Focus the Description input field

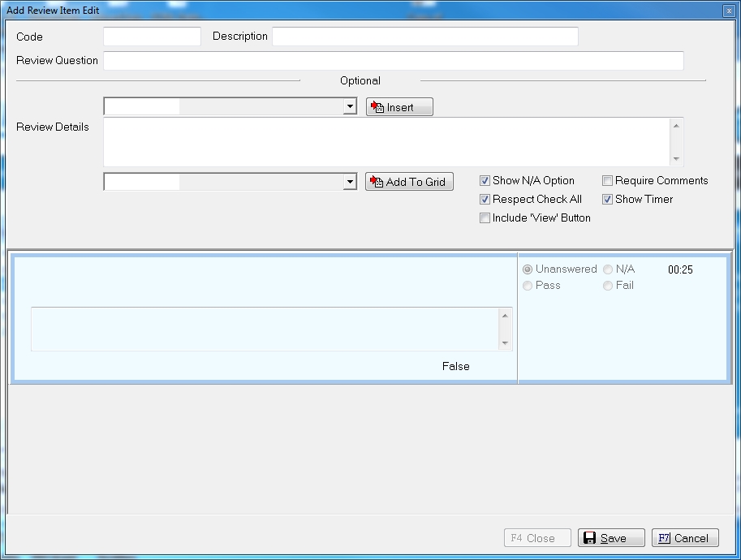tap(424, 37)
